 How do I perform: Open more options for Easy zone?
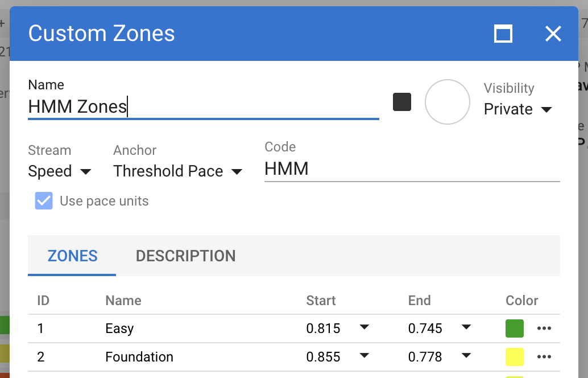(544, 328)
